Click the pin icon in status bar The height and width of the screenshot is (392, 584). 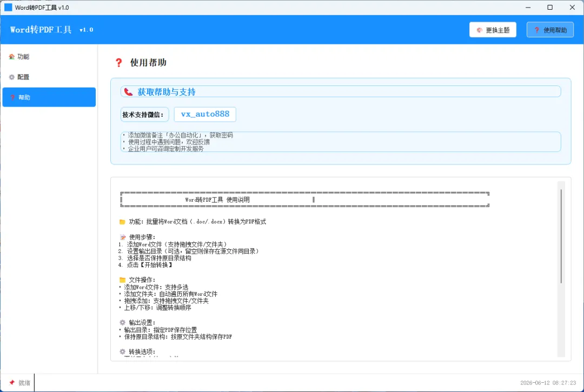[x=12, y=383]
